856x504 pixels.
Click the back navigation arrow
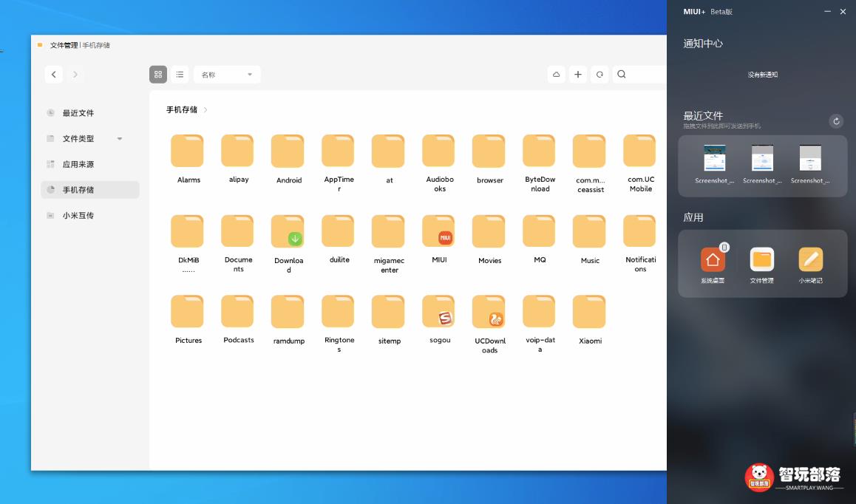click(54, 75)
